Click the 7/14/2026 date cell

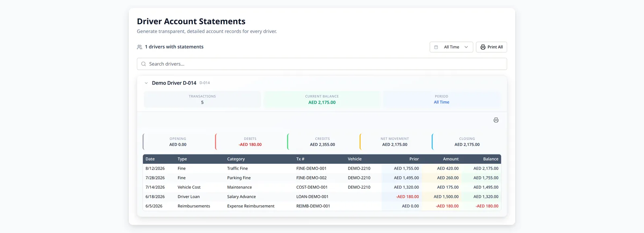point(155,187)
